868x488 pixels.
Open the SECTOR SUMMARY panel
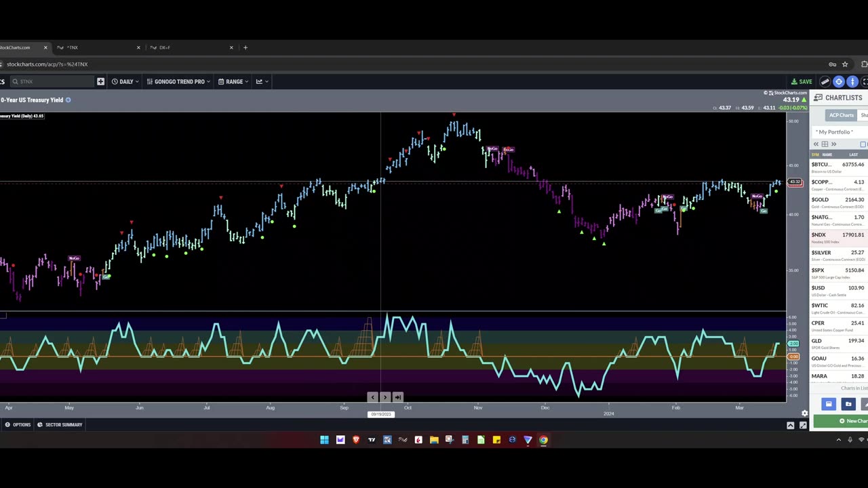pyautogui.click(x=60, y=425)
